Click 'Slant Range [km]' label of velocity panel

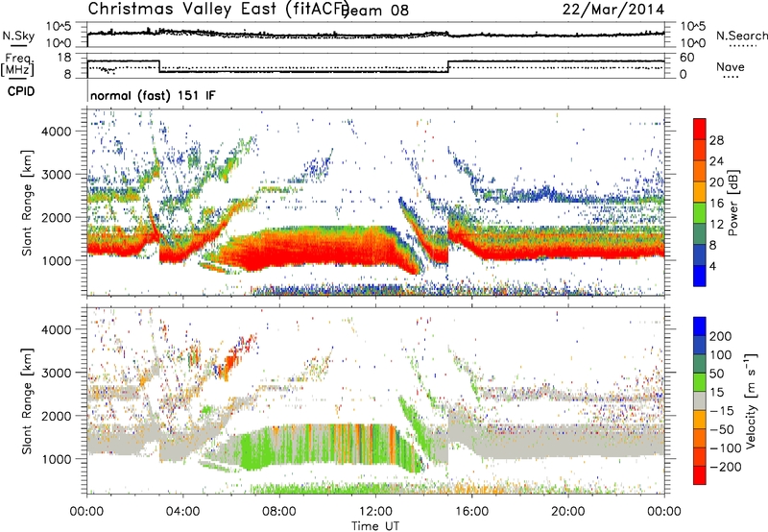point(27,400)
